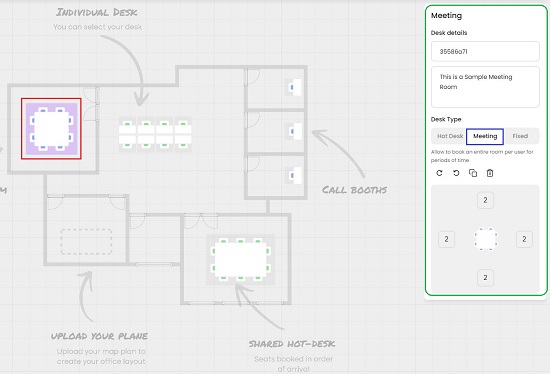This screenshot has width=550, height=374.
Task: Set desk type to Fixed
Action: pos(520,136)
